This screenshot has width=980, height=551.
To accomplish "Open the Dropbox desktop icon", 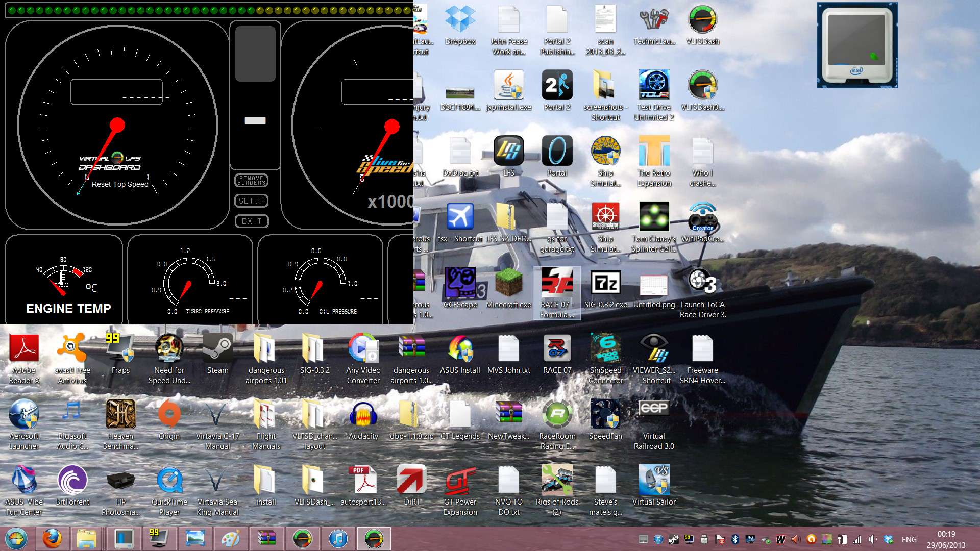I will (x=460, y=26).
